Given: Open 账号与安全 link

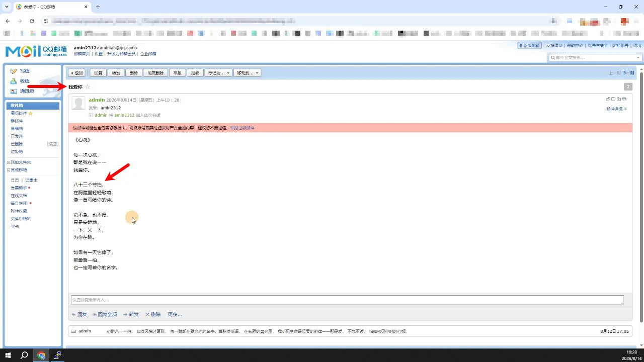Looking at the screenshot, I should click(598, 45).
